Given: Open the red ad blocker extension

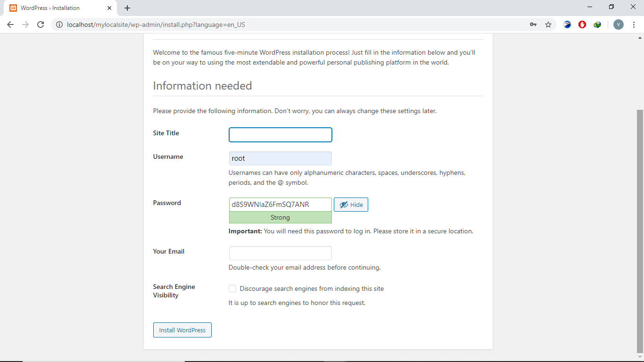Looking at the screenshot, I should (x=582, y=25).
